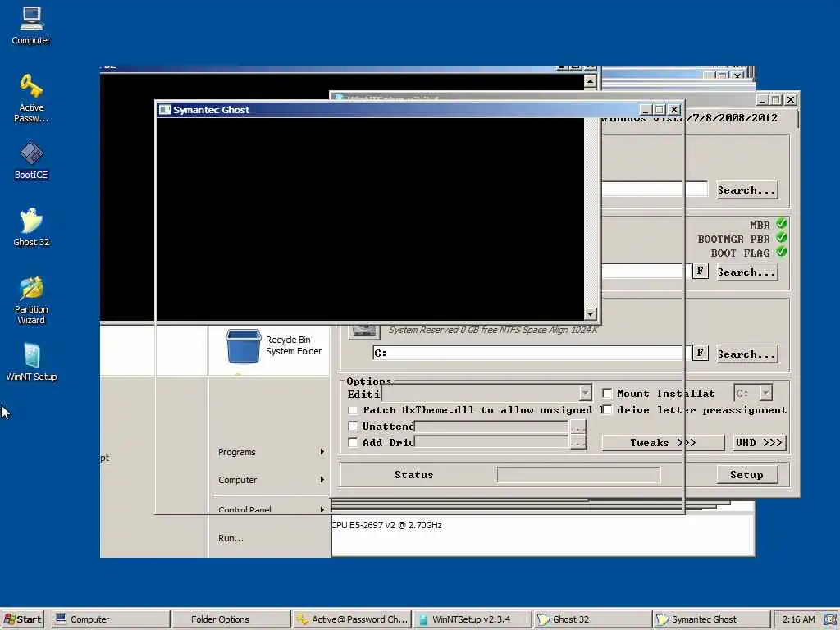Click the Recycle Bin icon
The width and height of the screenshot is (840, 630).
coord(243,346)
